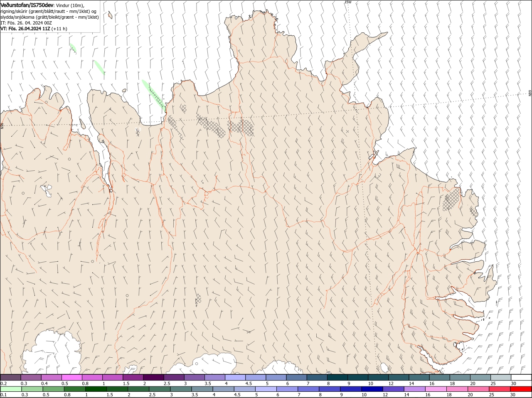532x398 pixels.
Task: Click the lower legend value 6
Action: pos(278,395)
